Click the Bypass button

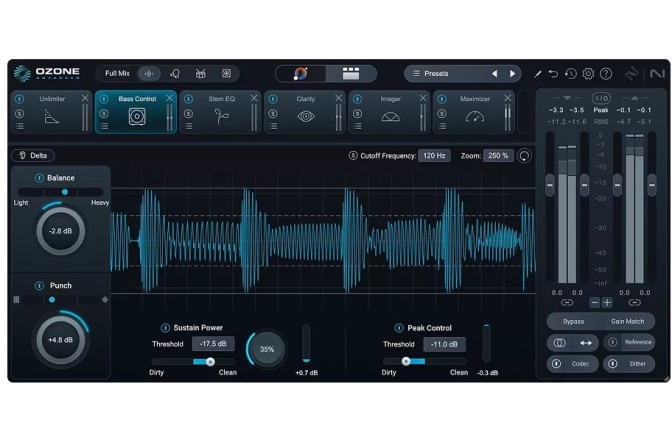(x=573, y=321)
